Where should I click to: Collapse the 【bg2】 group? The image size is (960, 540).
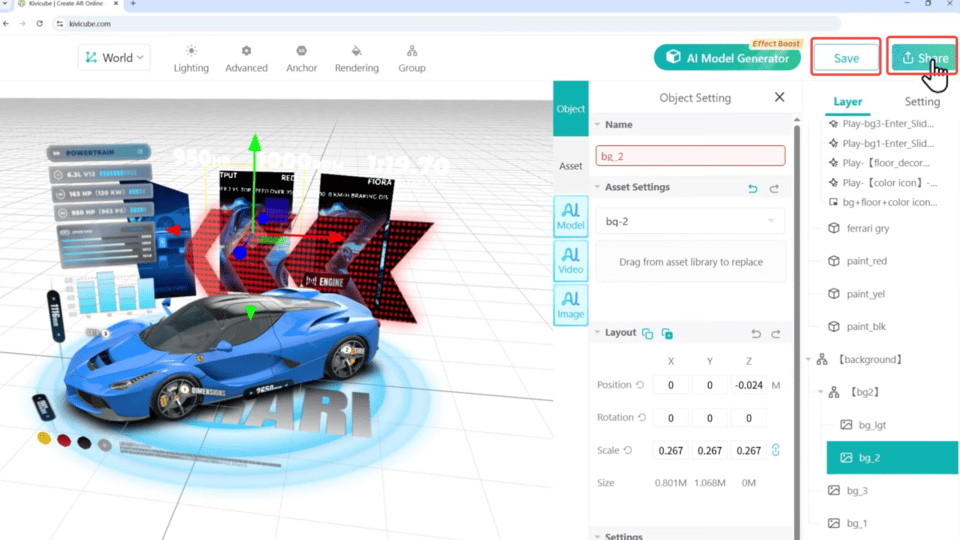coord(821,392)
